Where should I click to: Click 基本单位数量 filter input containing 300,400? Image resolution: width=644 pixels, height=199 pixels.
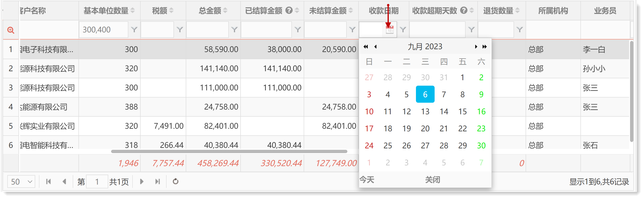coord(104,30)
